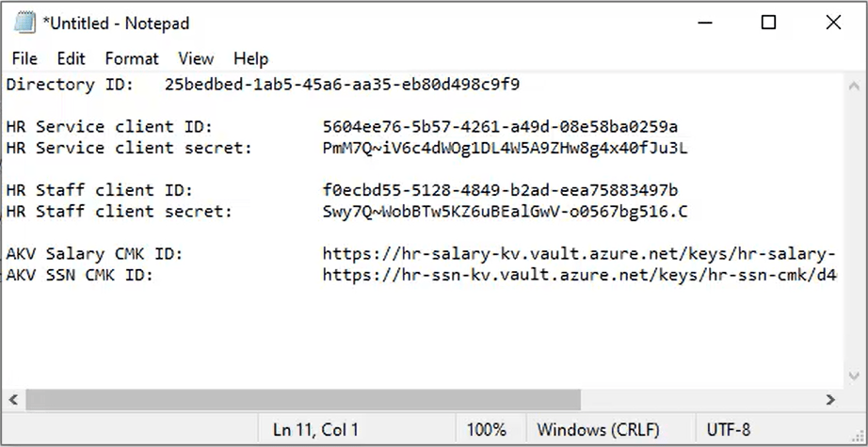
Task: Click the horizontal scrollbar left arrow
Action: pos(13,399)
